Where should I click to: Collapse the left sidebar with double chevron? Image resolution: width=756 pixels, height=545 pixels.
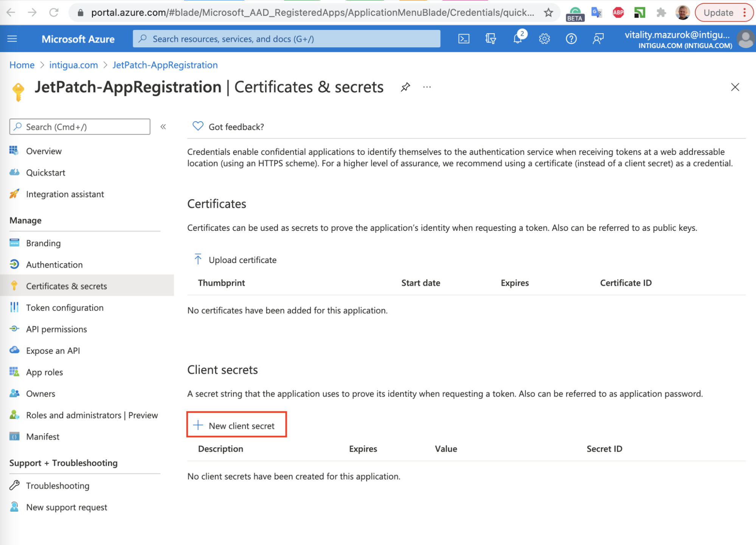pos(163,127)
